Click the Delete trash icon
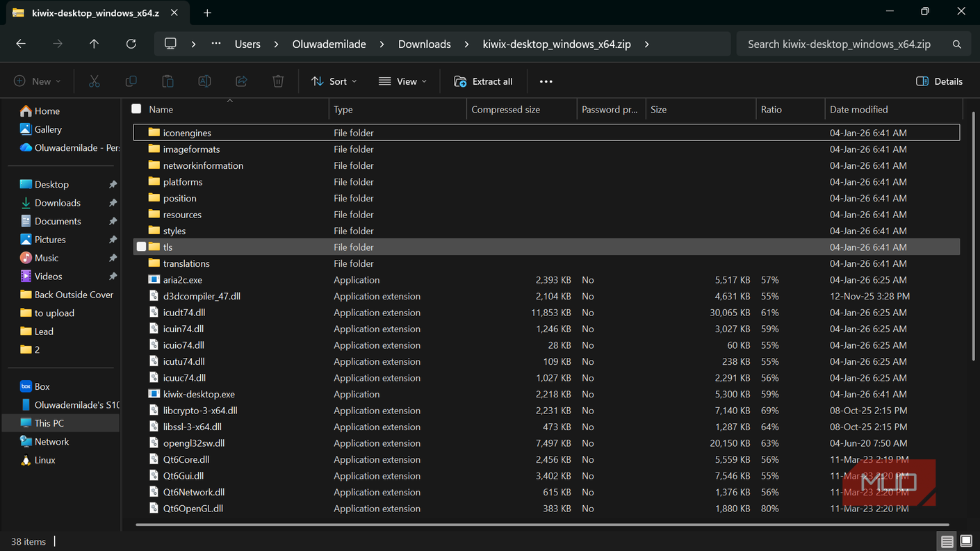Image resolution: width=980 pixels, height=551 pixels. pyautogui.click(x=278, y=81)
